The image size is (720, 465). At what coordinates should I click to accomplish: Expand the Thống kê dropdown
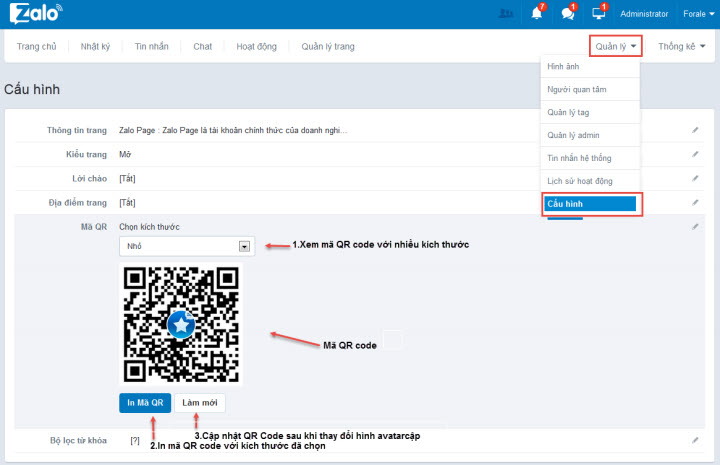click(682, 46)
